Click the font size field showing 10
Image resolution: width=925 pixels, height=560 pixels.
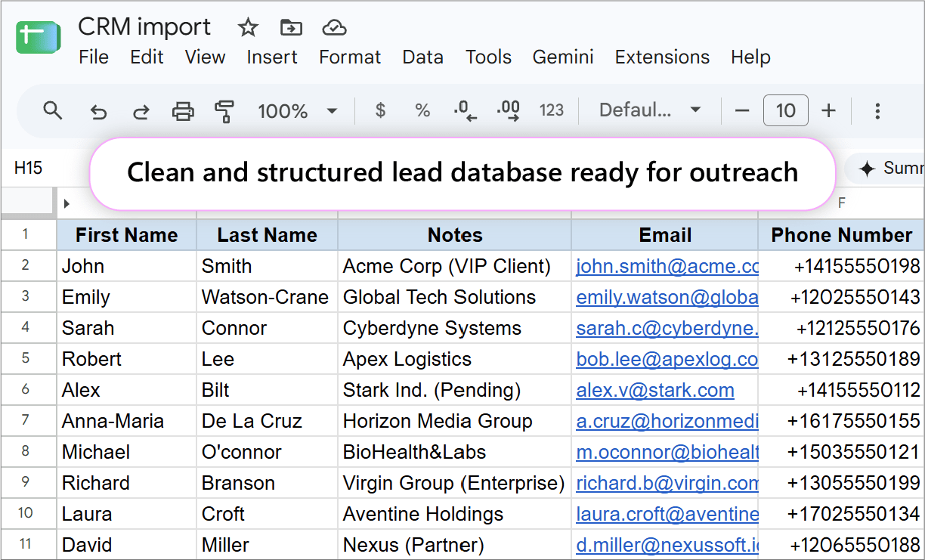(x=786, y=111)
